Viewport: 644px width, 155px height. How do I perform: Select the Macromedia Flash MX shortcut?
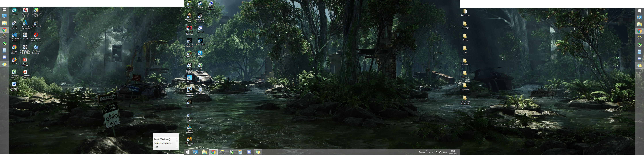[x=36, y=37]
